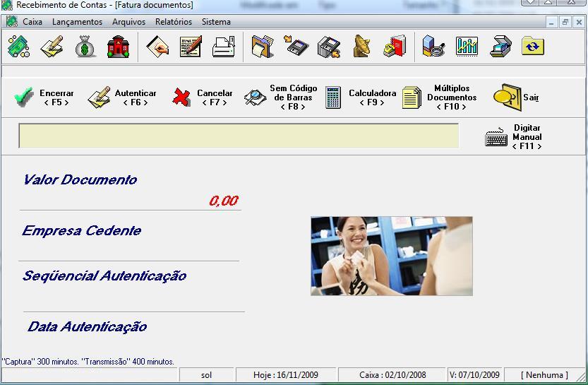Open the Sistema menu

(216, 22)
